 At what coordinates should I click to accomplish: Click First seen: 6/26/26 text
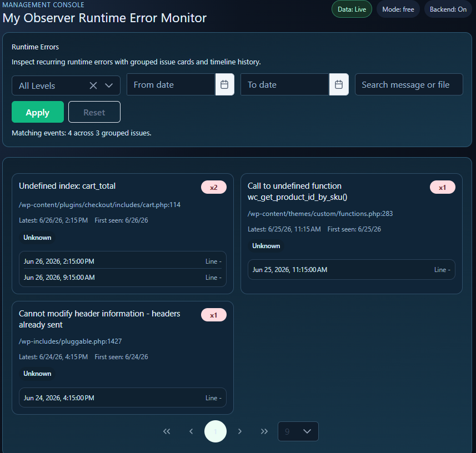pos(122,220)
